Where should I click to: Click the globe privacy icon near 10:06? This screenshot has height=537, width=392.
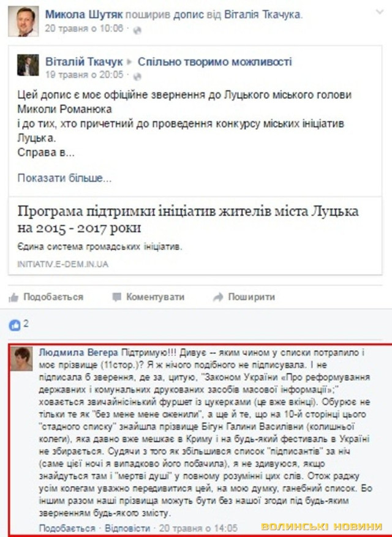[137, 30]
